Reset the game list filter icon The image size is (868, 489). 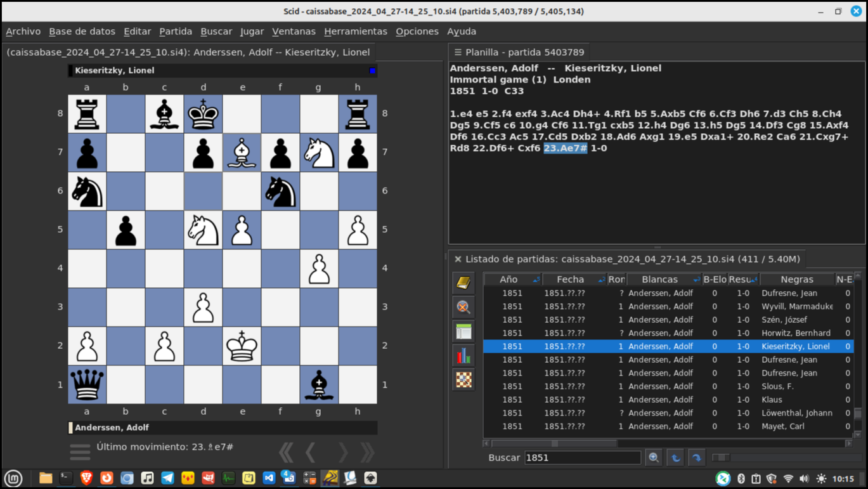pyautogui.click(x=463, y=307)
